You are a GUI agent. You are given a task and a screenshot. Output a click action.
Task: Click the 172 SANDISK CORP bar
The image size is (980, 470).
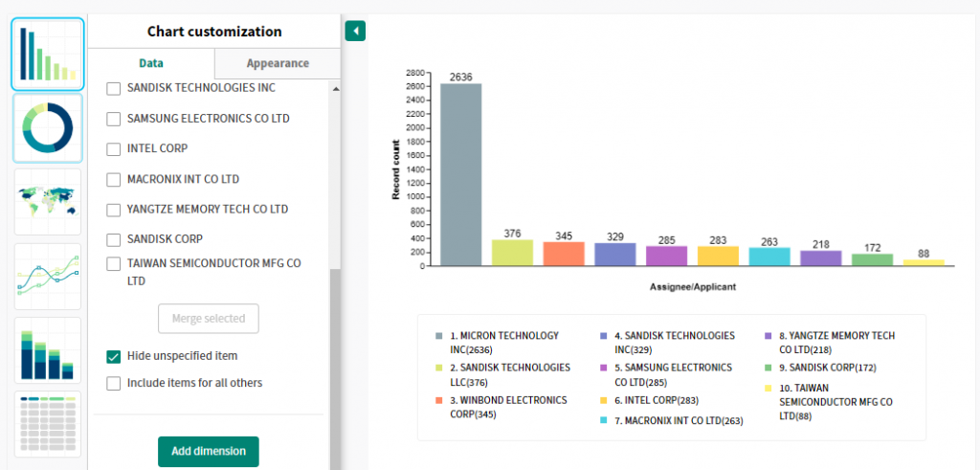coord(872,260)
